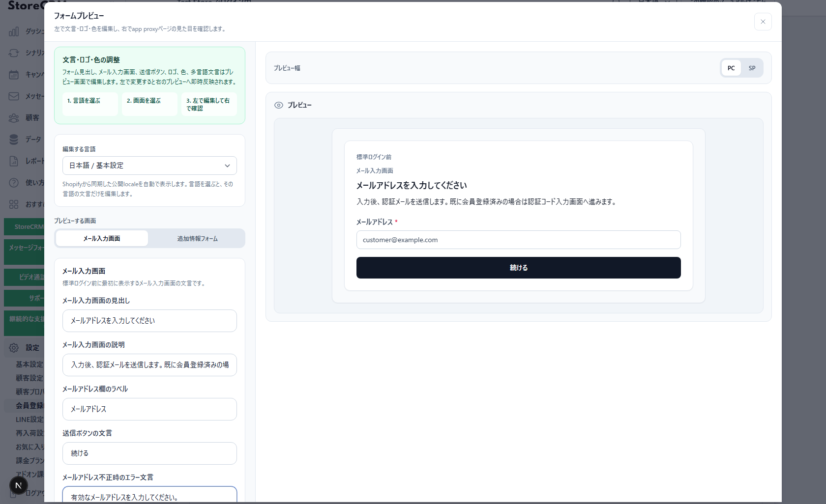Click the 続ける button in preview
Screen dimensions: 826x504
518,268
